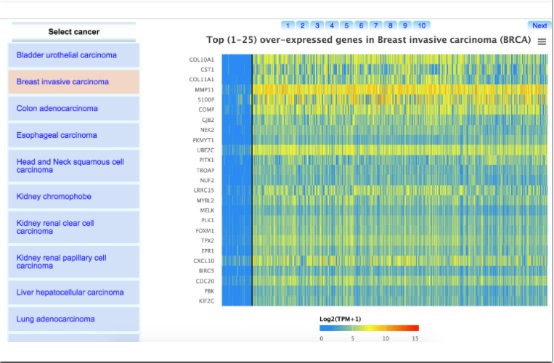Screen dimensions: 554x363
Task: Select Lung adenocarcinoma
Action: pos(74,319)
